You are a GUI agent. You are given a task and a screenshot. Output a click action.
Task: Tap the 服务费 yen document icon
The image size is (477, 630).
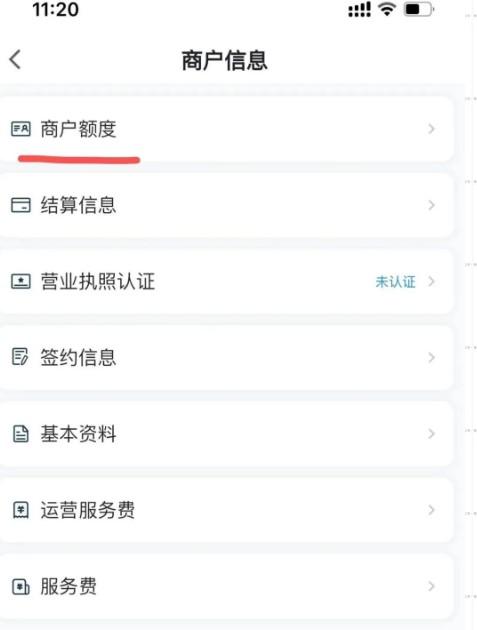click(20, 586)
